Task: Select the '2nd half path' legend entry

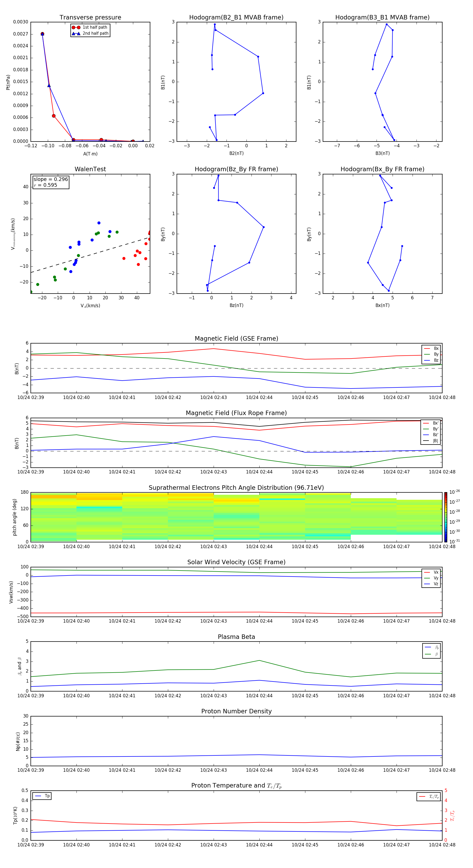Action: 90,33
